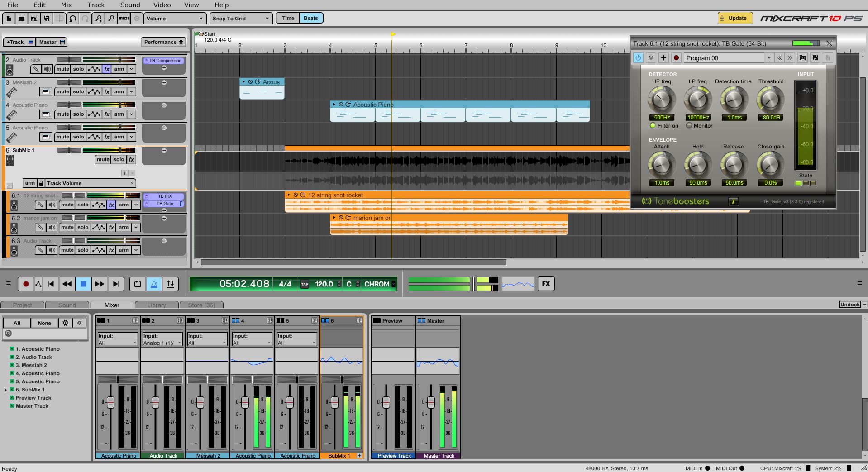Go to previous preset in TB Gate
Image resolution: width=868 pixels, height=472 pixels.
click(779, 58)
